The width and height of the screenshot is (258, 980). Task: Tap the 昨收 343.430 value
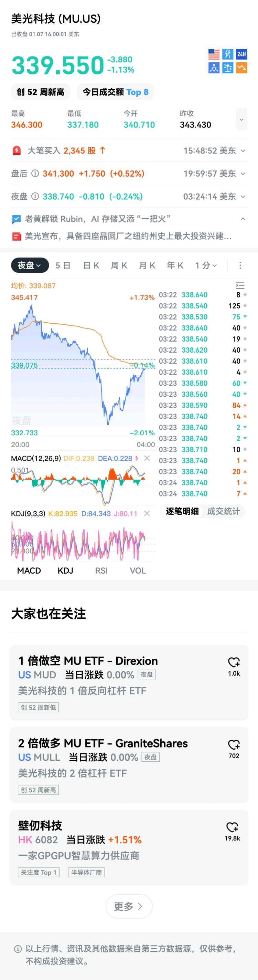[x=195, y=125]
